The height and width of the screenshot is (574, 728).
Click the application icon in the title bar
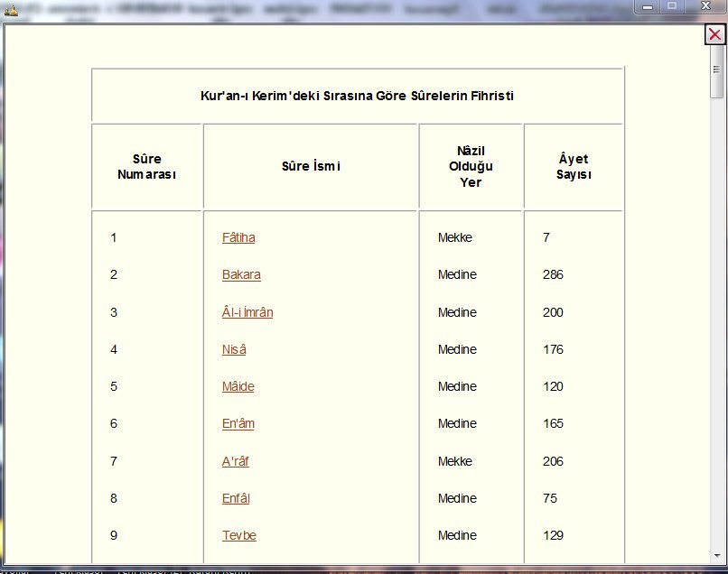click(x=10, y=6)
